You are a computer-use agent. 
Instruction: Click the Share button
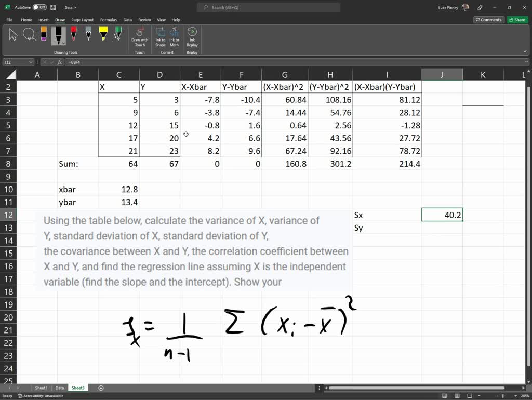coord(517,19)
